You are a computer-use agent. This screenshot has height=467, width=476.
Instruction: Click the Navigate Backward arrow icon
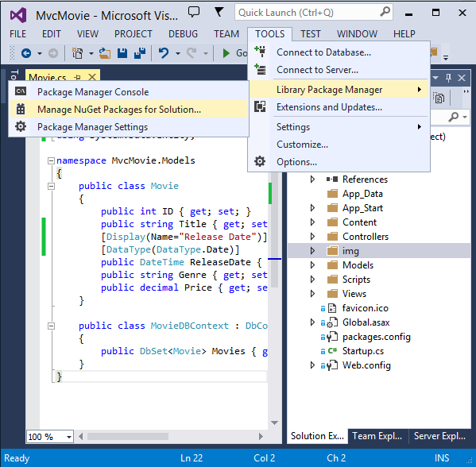[x=26, y=53]
